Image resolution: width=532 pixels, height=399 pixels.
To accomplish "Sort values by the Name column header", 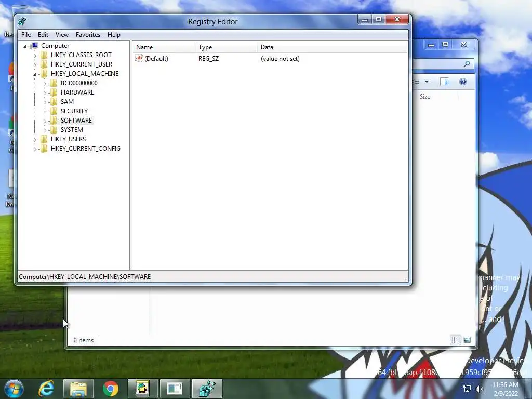I will coord(164,47).
